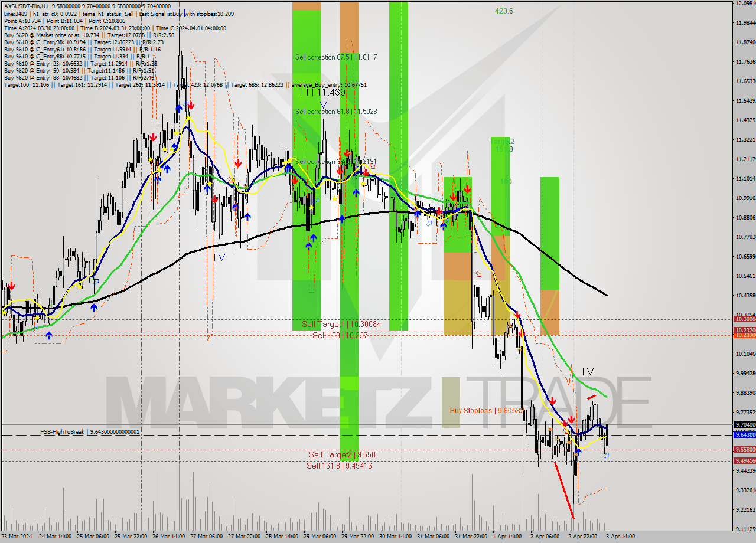The height and width of the screenshot is (543, 756).
Task: Click the blue 9.64300 price flag
Action: 744,435
